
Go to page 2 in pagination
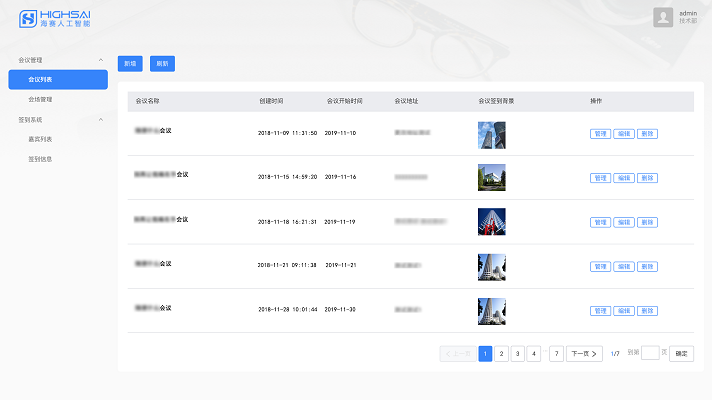pos(501,353)
